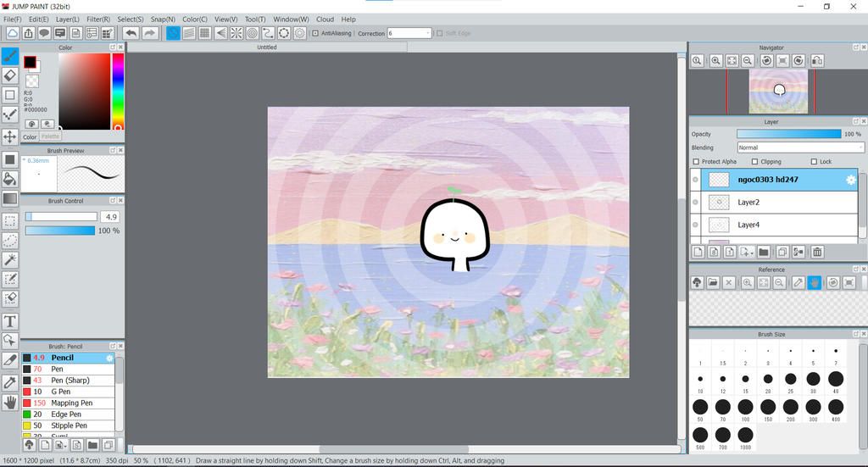Click the Undo arrow in toolbar

[x=131, y=33]
